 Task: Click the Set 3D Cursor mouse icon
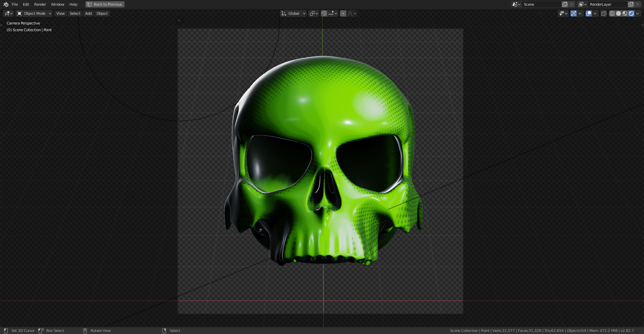(6, 331)
